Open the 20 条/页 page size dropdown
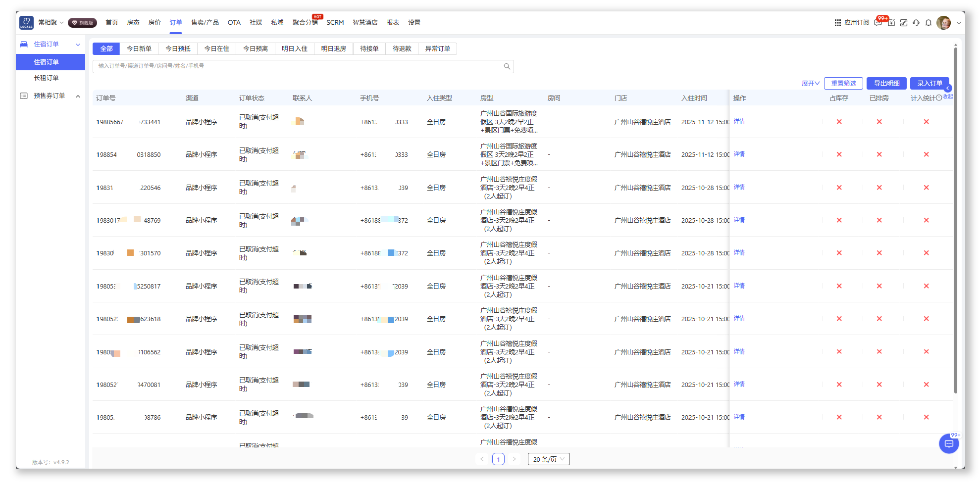Viewport: 980px width, 485px height. [x=548, y=459]
